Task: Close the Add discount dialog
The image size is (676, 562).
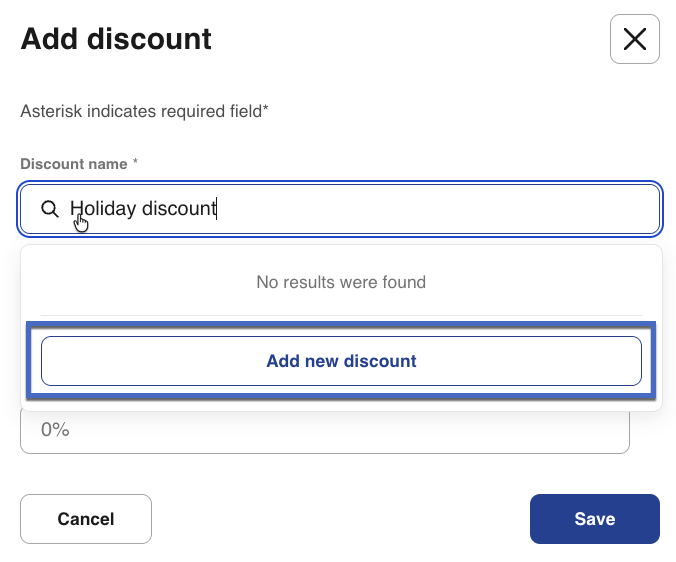Action: tap(634, 39)
